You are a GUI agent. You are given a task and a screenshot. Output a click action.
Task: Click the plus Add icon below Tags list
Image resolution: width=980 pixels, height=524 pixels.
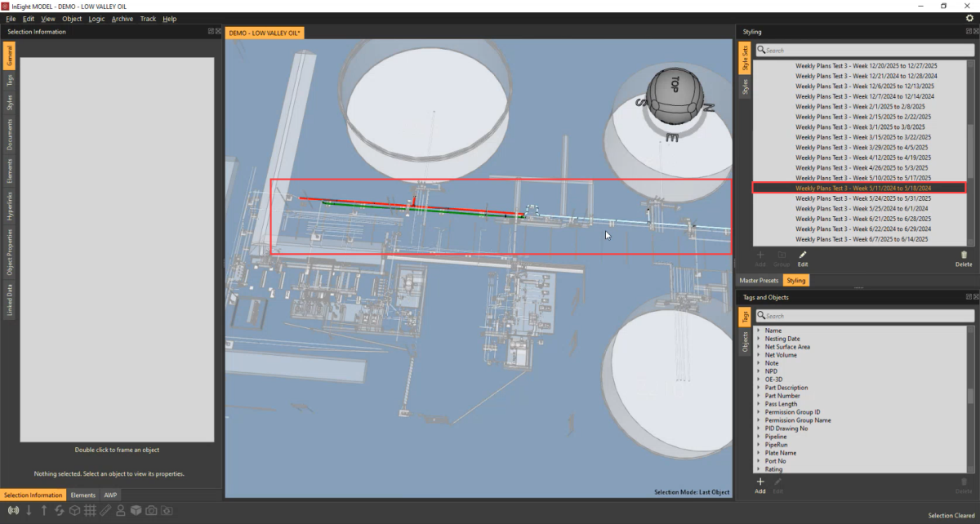click(x=759, y=484)
